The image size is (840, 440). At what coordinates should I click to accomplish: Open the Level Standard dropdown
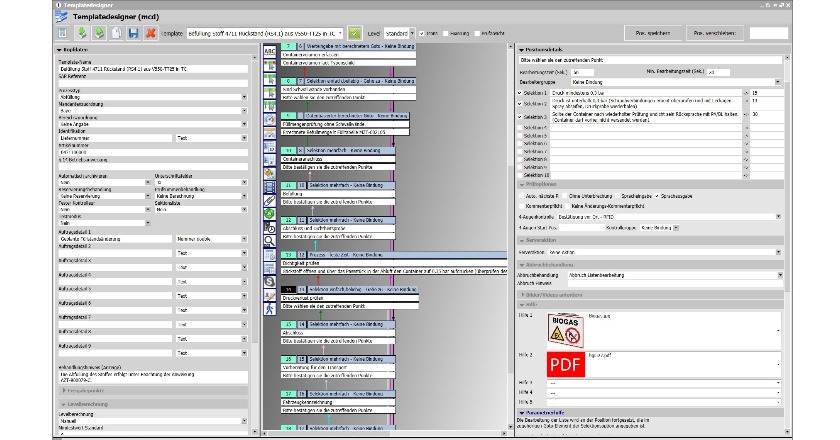point(412,33)
